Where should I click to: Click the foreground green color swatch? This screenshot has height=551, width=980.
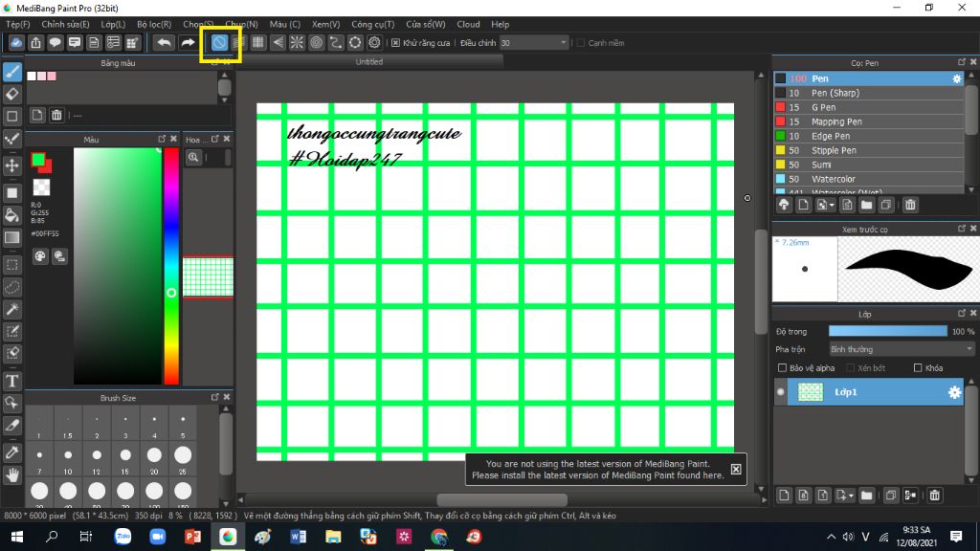tap(38, 160)
